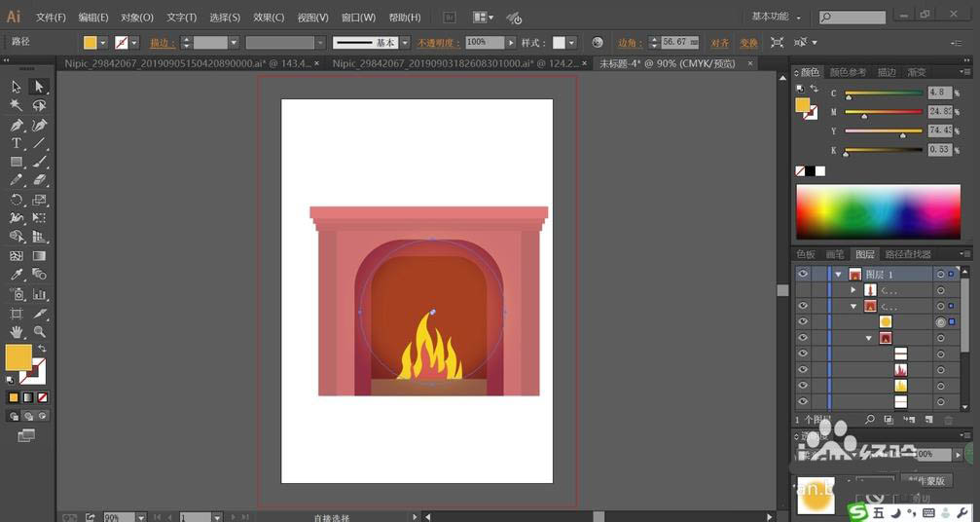
Task: Select the Column Graph tool
Action: point(39,294)
